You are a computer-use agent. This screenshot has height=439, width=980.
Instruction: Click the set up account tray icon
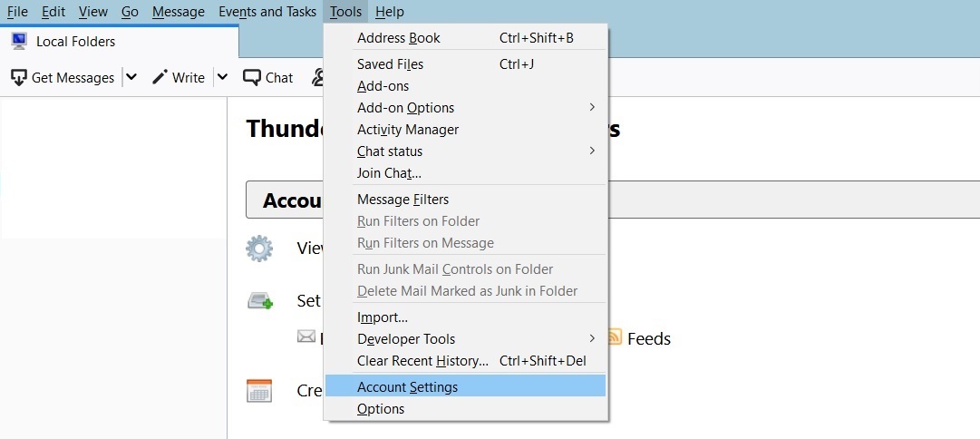260,301
